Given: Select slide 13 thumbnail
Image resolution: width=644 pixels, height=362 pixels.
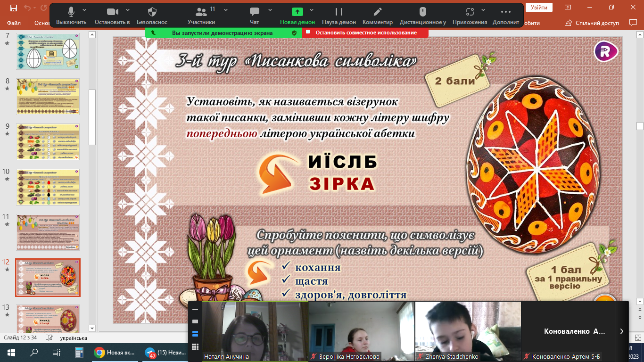Looking at the screenshot, I should (x=48, y=318).
